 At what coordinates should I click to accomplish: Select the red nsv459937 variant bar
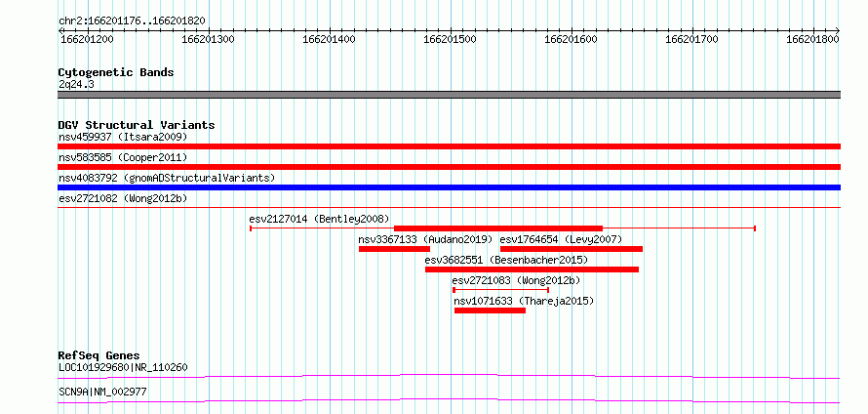[449, 146]
